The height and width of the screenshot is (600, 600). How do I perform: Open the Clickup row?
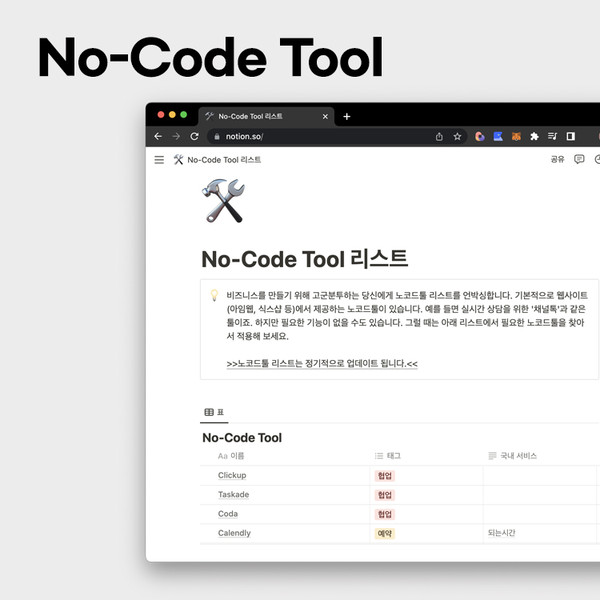pyautogui.click(x=232, y=475)
